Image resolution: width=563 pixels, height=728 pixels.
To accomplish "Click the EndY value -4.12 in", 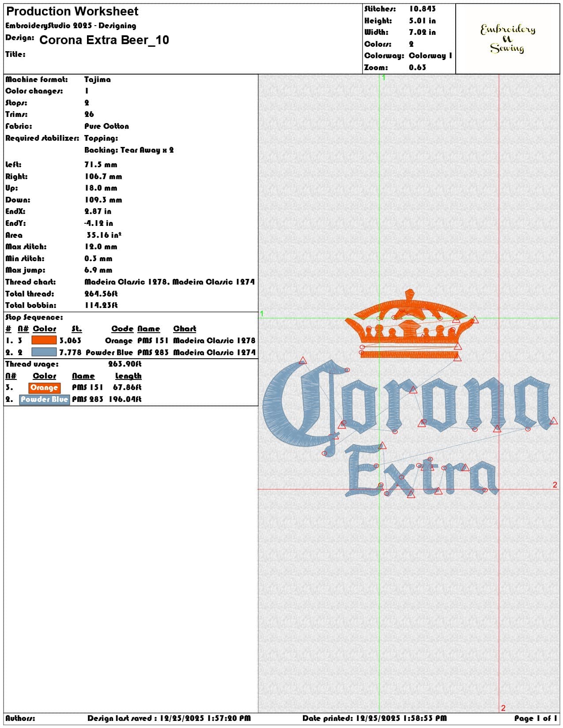I will pos(98,223).
